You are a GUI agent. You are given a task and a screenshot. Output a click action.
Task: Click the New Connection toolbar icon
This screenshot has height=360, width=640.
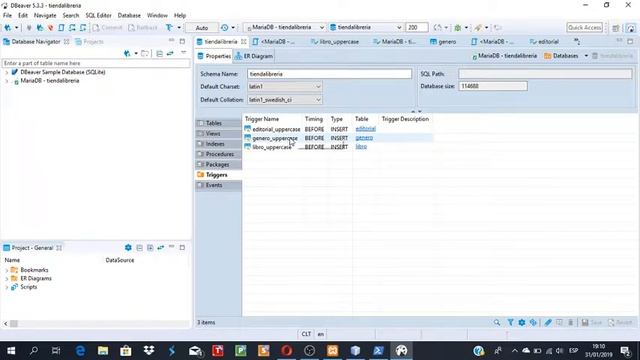pos(8,28)
